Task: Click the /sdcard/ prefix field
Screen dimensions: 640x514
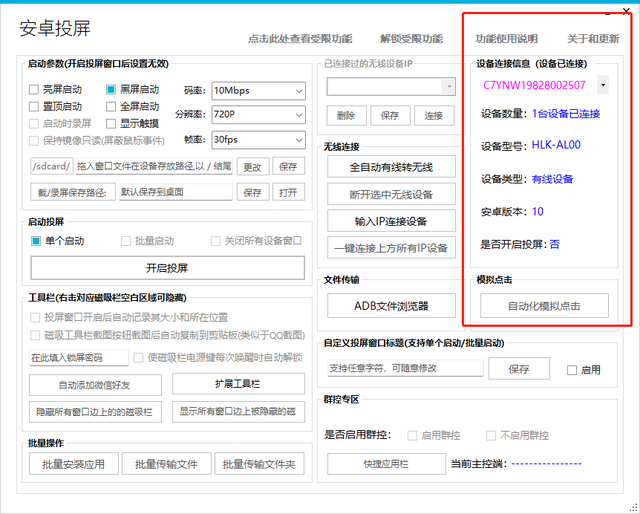Action: (x=51, y=166)
